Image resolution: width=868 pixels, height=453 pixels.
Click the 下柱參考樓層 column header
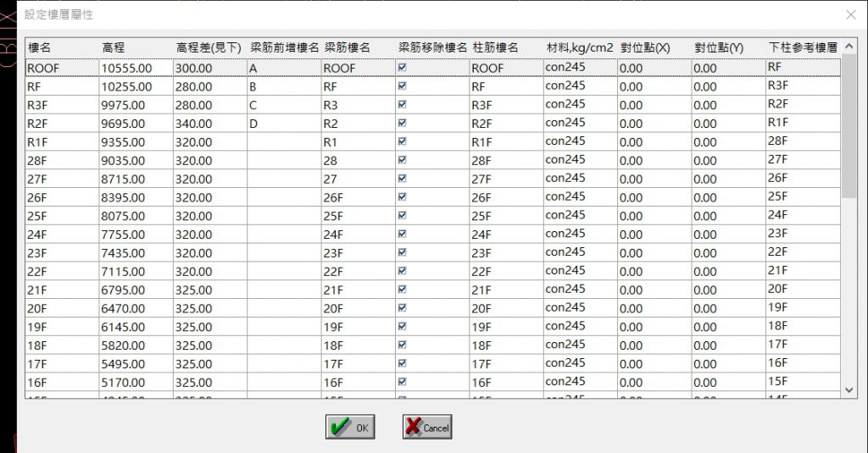(803, 47)
